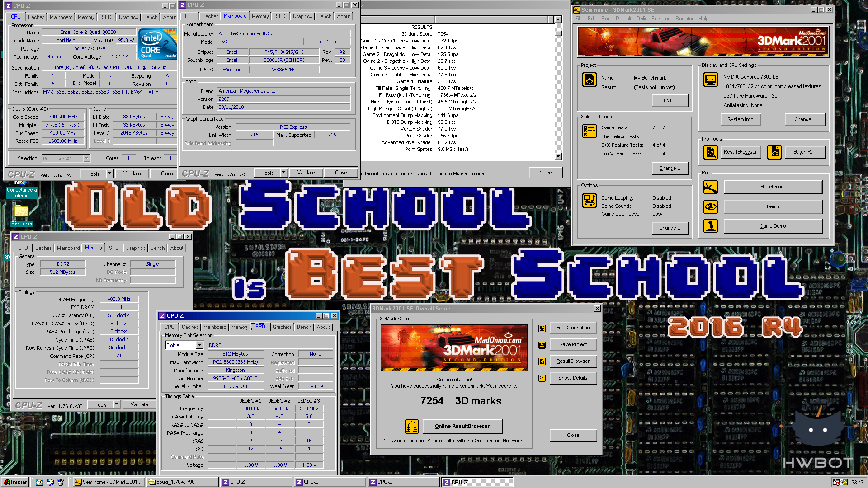868x488 pixels.
Task: Click the third quick launch taskbar icon
Action: click(61, 482)
